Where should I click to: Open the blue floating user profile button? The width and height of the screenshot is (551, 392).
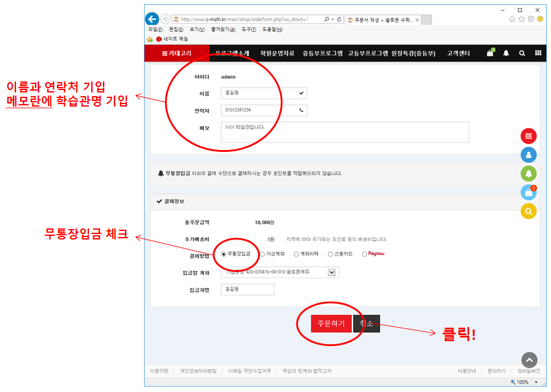coord(528,155)
